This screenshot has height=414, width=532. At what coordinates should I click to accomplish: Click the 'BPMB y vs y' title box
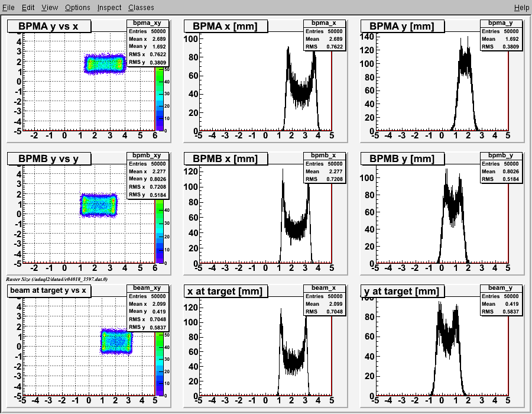pos(49,159)
